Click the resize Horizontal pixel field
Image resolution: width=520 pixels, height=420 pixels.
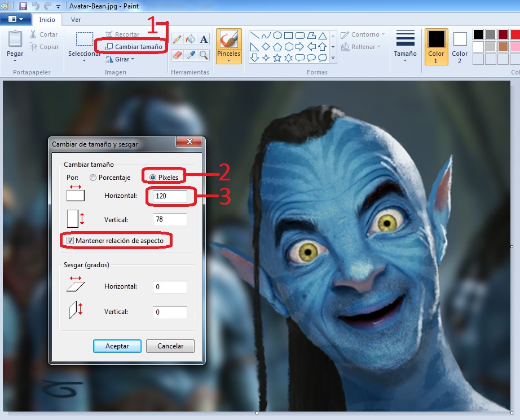tap(170, 196)
